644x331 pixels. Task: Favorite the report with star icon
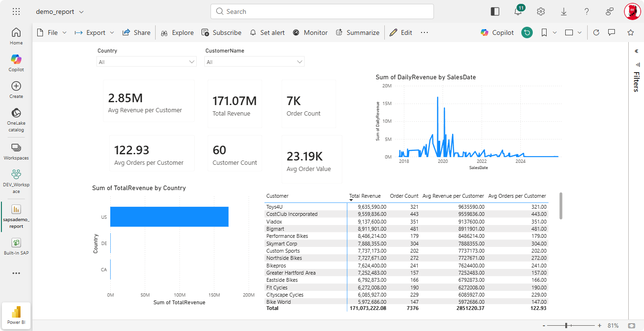coord(631,32)
